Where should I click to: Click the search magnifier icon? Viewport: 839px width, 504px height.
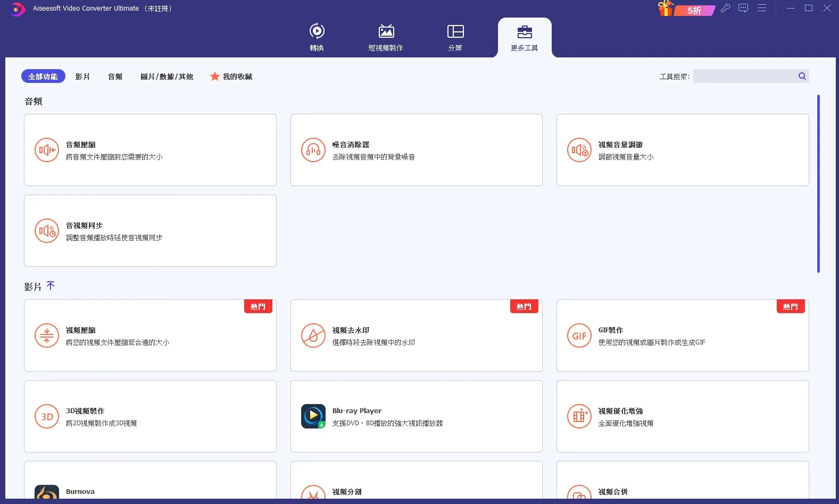click(x=802, y=76)
